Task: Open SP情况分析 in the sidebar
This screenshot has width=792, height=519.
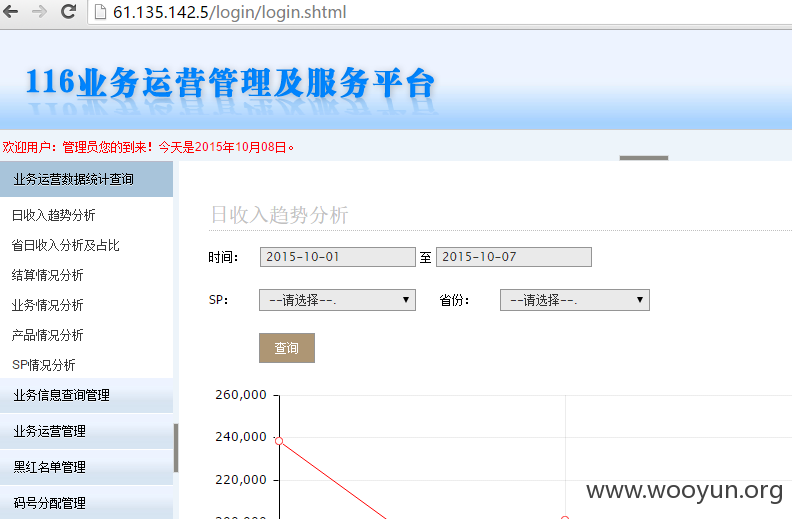Action: coord(43,365)
